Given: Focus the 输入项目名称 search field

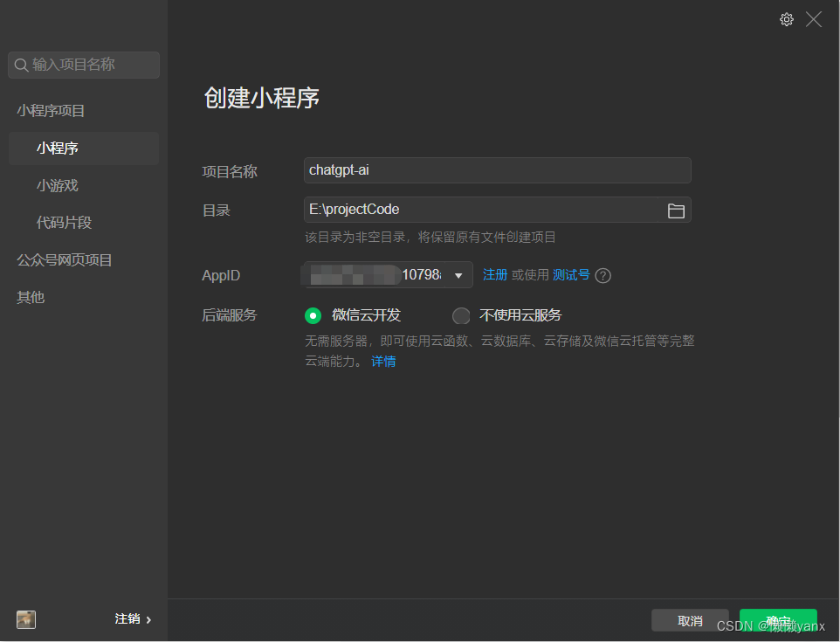Looking at the screenshot, I should pyautogui.click(x=84, y=65).
